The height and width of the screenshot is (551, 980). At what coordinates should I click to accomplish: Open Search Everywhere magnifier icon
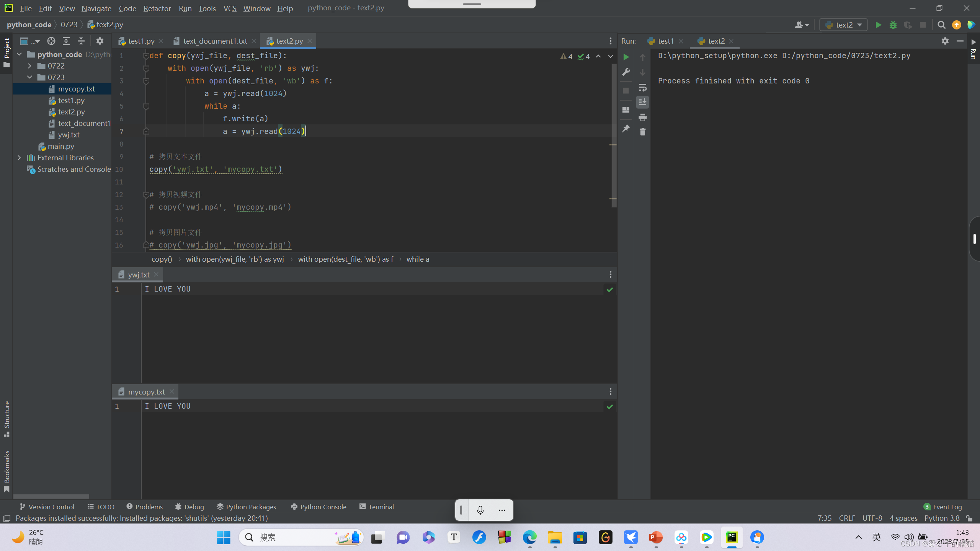tap(941, 25)
